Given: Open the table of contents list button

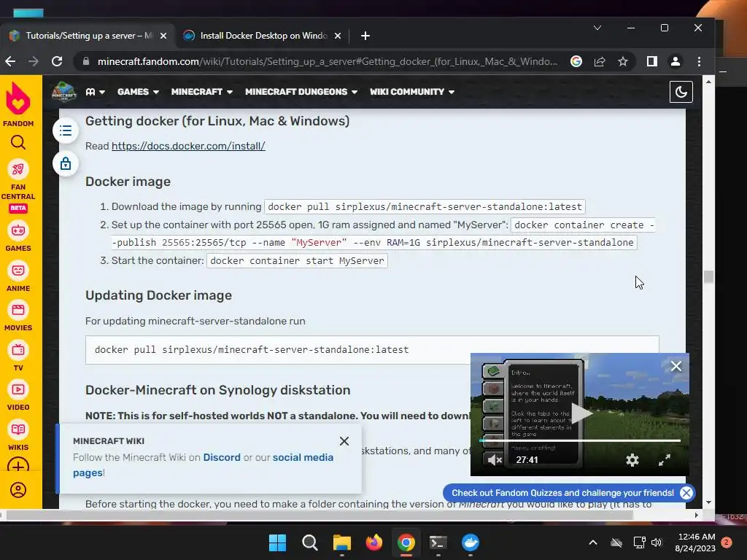Looking at the screenshot, I should point(66,131).
